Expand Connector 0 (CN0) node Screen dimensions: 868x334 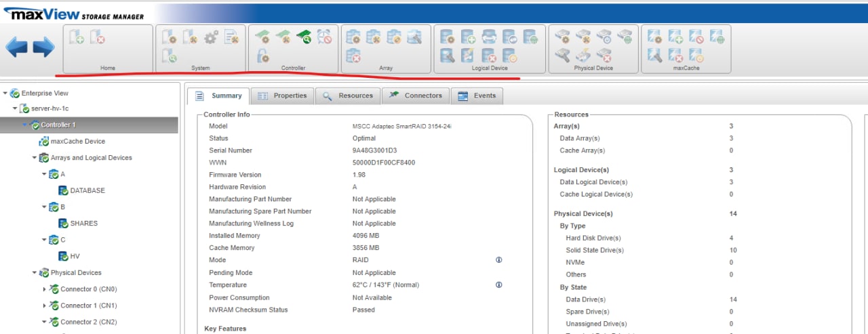[45, 289]
